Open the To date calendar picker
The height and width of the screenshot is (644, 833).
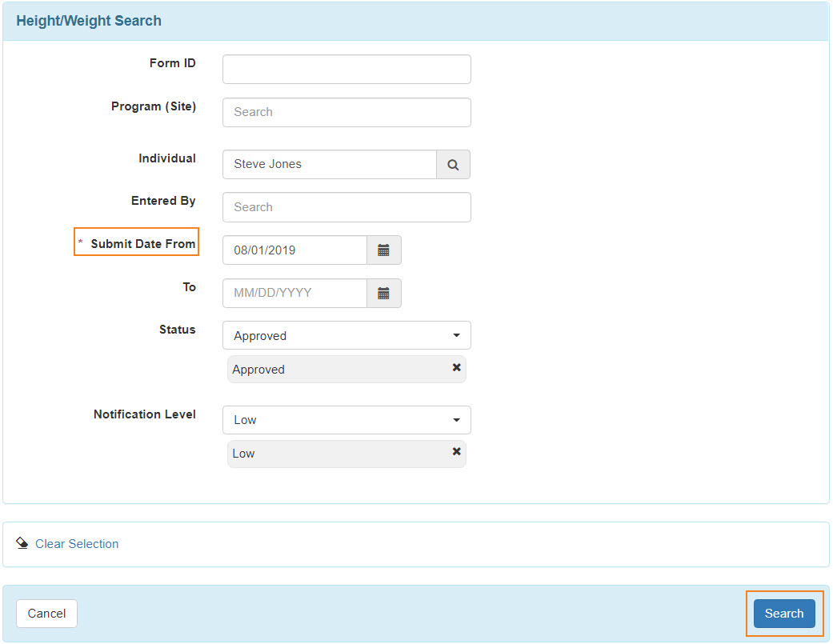coord(383,294)
